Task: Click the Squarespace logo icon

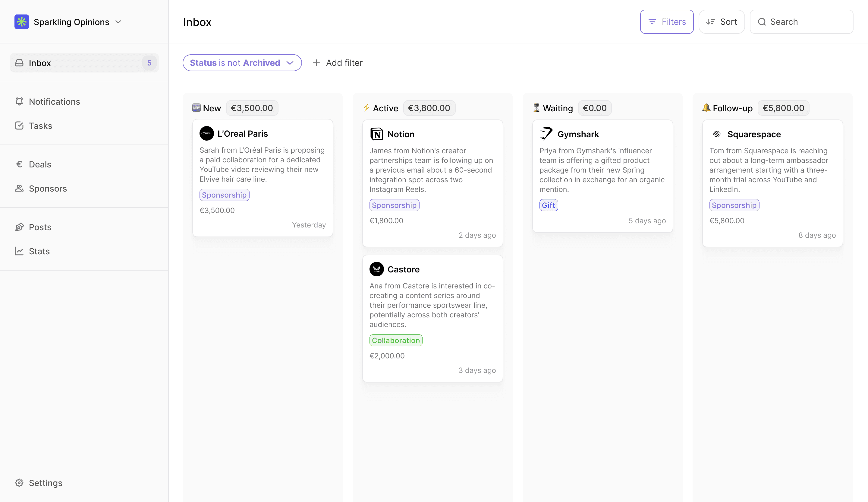Action: pos(716,134)
